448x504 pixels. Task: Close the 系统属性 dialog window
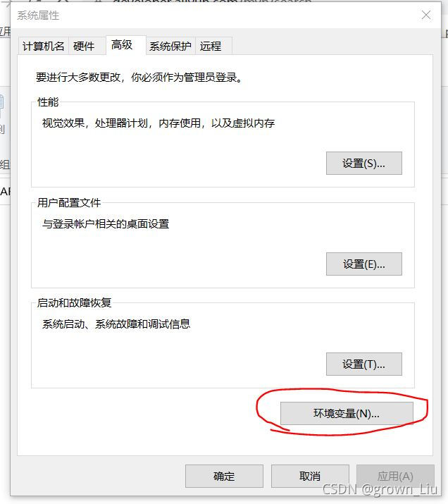pyautogui.click(x=426, y=15)
